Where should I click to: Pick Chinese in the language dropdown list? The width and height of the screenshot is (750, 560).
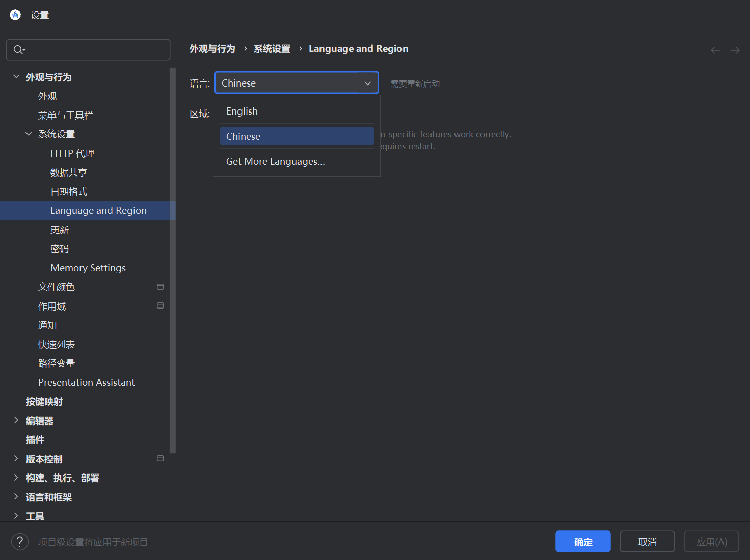point(297,136)
